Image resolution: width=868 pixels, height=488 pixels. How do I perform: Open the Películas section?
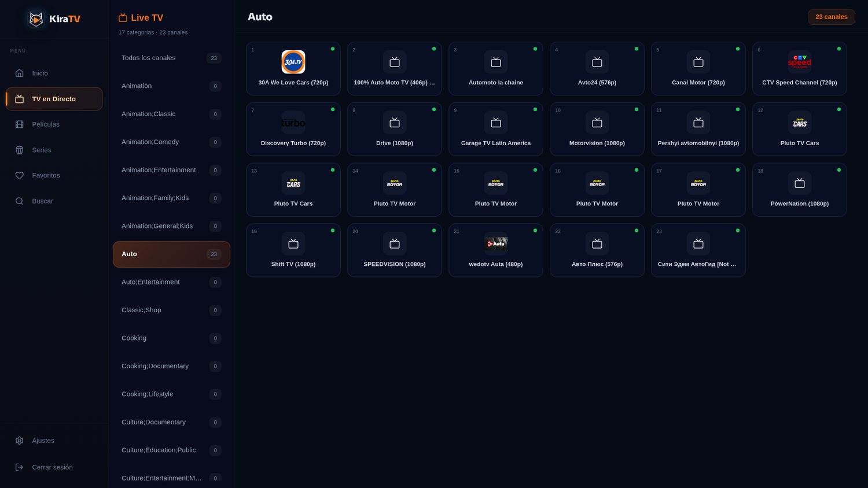click(x=54, y=124)
